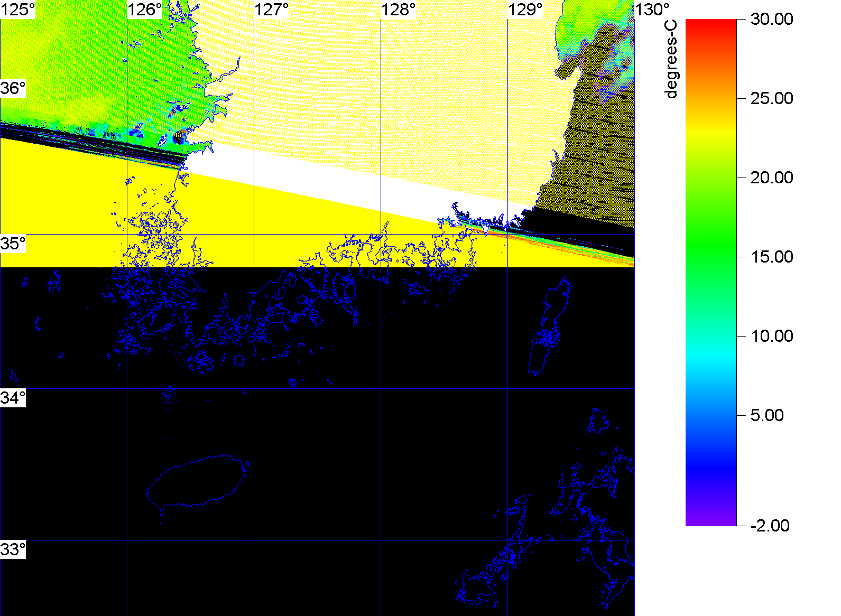841x616 pixels.
Task: Click the 25.00 colorbar tick label
Action: pyautogui.click(x=772, y=98)
